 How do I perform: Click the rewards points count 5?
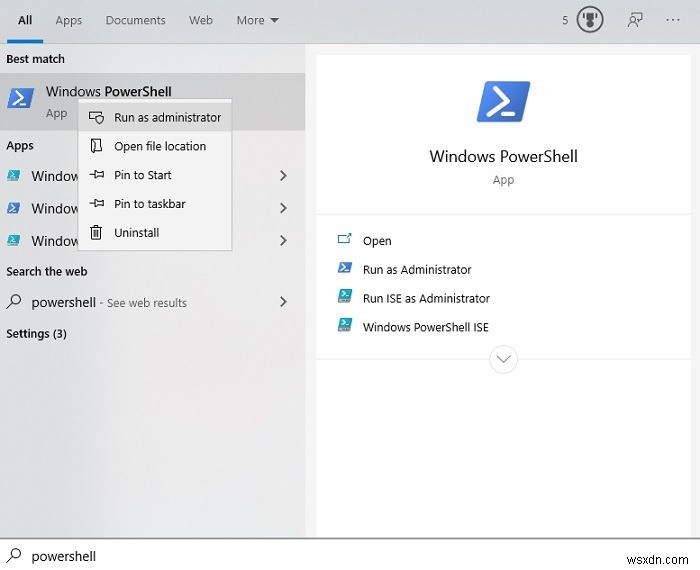coord(565,21)
